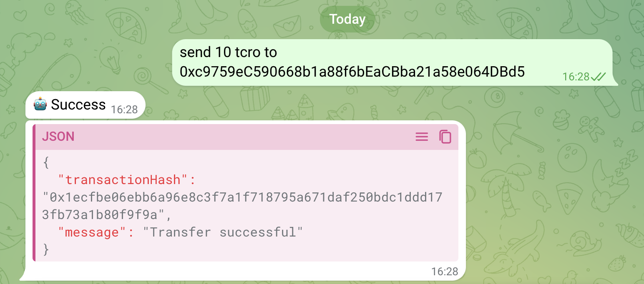The width and height of the screenshot is (644, 284).
Task: Click the timestamp below the JSON block
Action: (x=445, y=272)
